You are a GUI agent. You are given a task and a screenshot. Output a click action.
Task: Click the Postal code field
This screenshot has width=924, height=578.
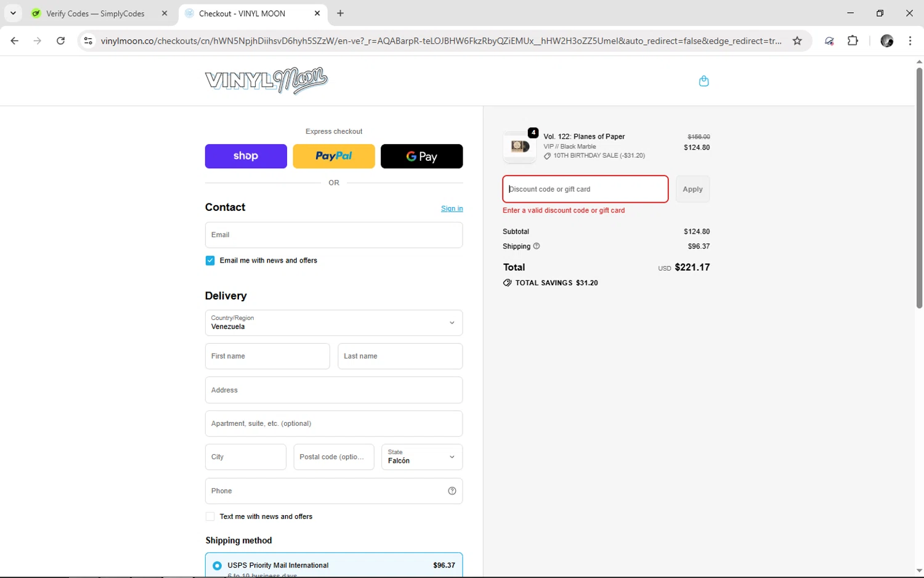pos(334,457)
